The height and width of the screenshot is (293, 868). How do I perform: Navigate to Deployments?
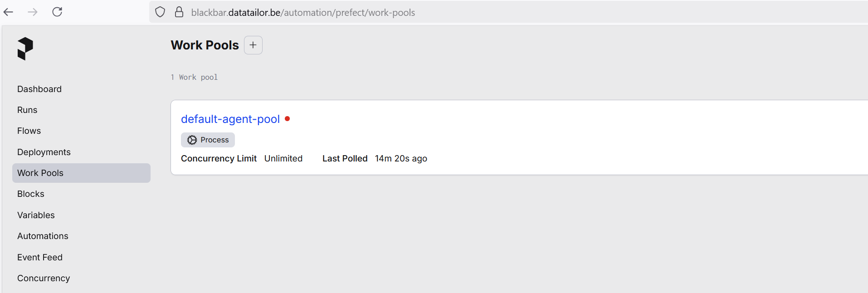pos(44,152)
